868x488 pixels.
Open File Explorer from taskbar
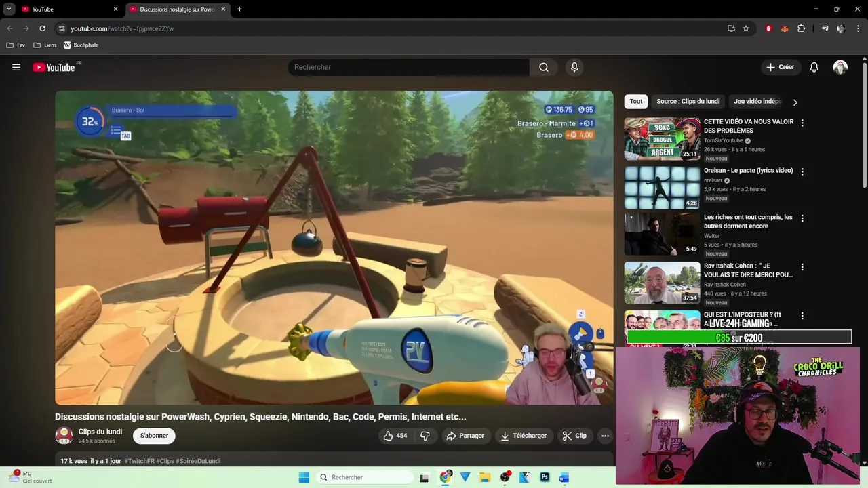click(485, 477)
